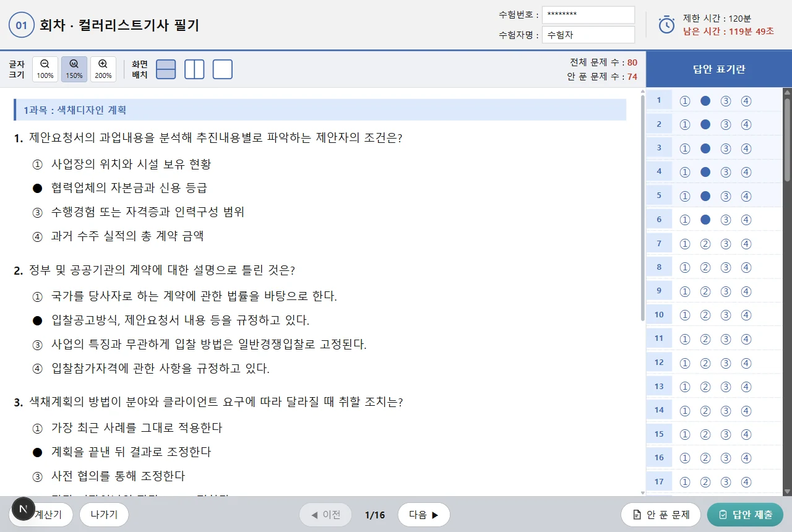Select option ③ '사전 협의를 통해 조정한다'

(x=109, y=476)
